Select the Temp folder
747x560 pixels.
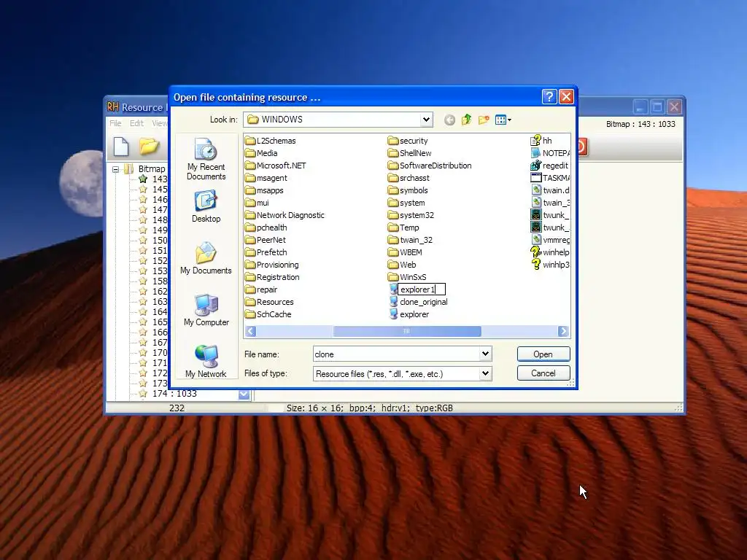[403, 227]
